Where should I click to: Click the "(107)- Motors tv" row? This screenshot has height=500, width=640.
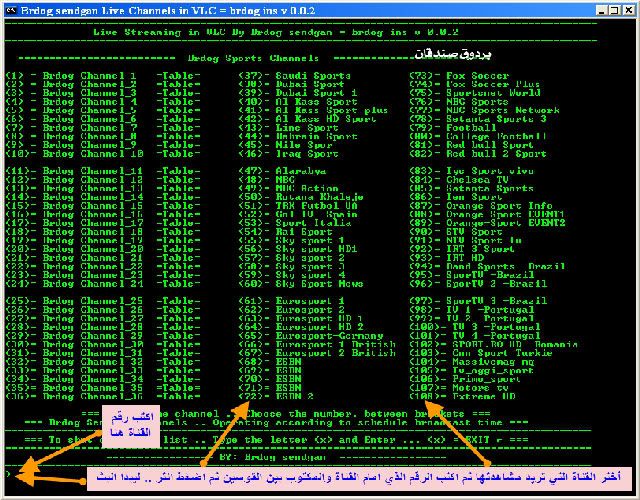pyautogui.click(x=459, y=388)
